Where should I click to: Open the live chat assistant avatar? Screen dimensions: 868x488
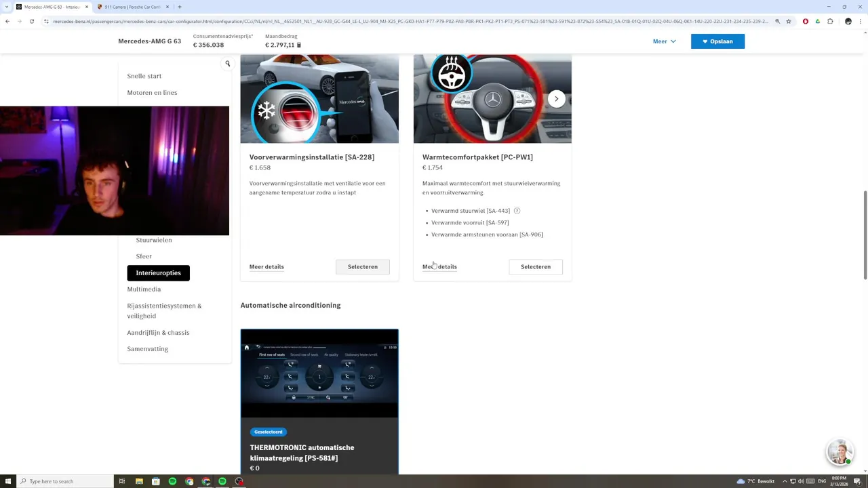click(840, 453)
